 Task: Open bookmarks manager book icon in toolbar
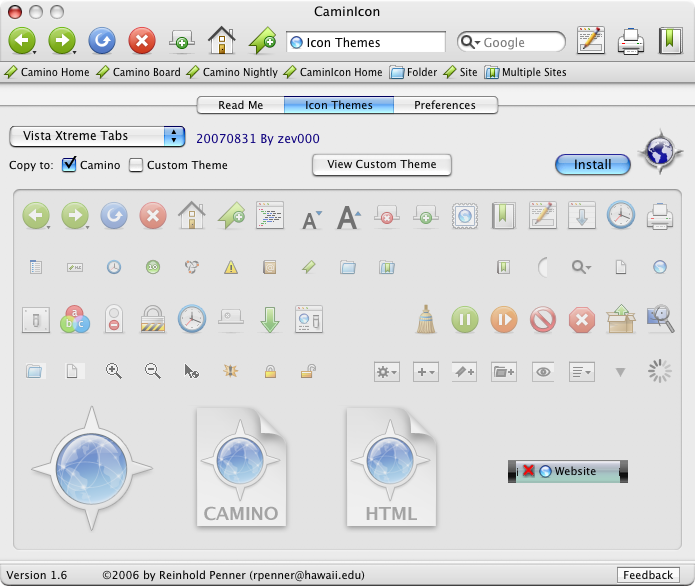[670, 40]
